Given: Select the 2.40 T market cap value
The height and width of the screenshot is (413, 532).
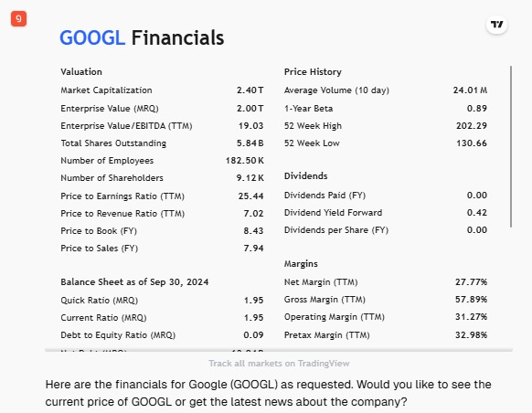Looking at the screenshot, I should (x=250, y=90).
